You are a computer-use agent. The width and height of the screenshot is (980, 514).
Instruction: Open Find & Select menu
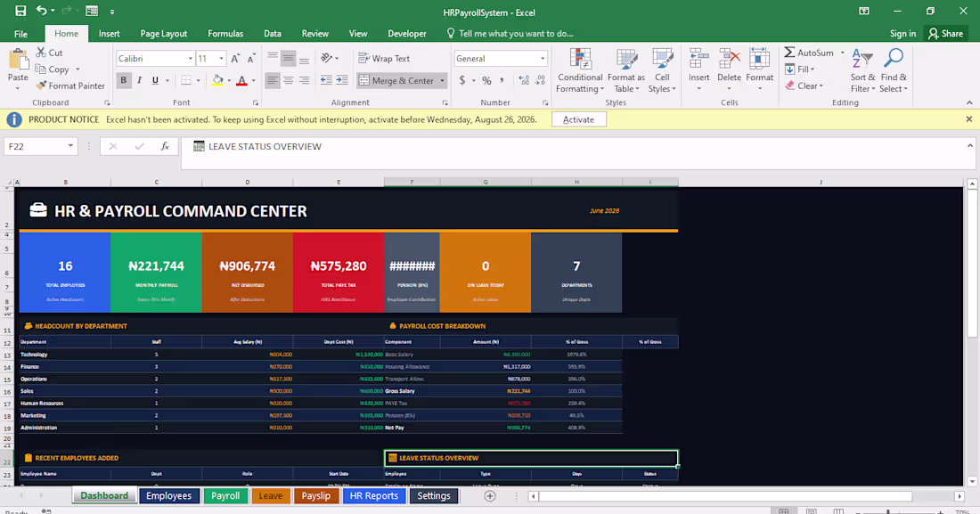pyautogui.click(x=894, y=70)
